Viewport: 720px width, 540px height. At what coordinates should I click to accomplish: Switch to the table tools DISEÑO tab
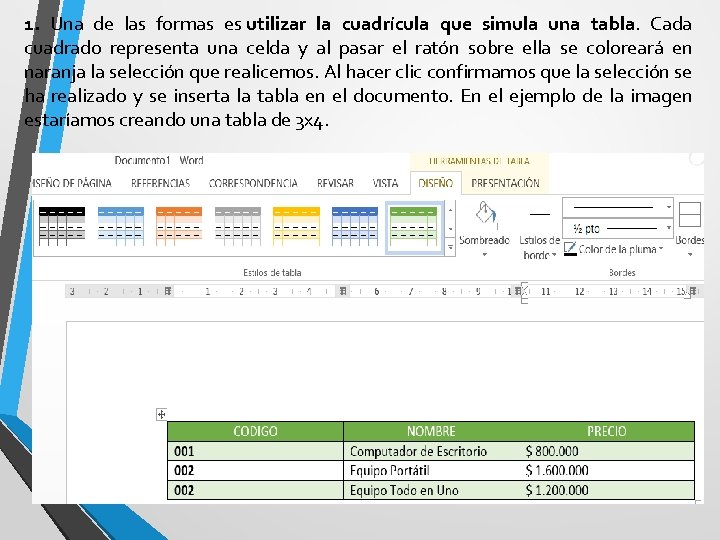click(436, 183)
